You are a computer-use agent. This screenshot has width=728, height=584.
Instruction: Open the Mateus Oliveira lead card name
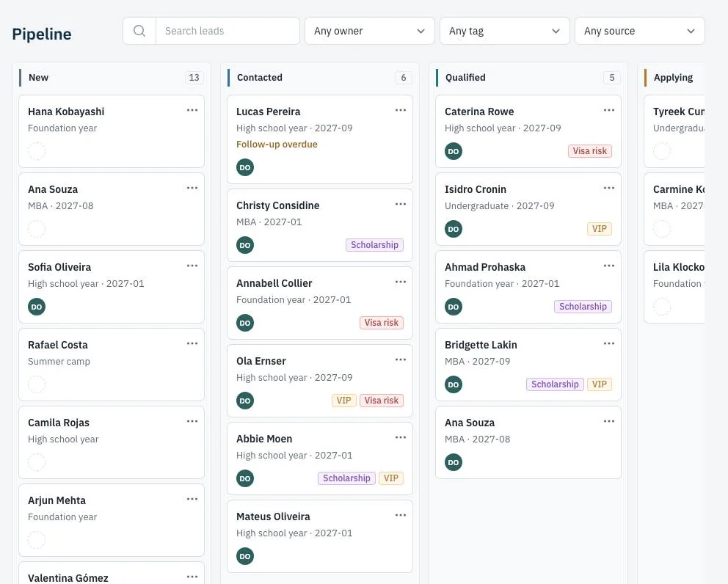[273, 517]
